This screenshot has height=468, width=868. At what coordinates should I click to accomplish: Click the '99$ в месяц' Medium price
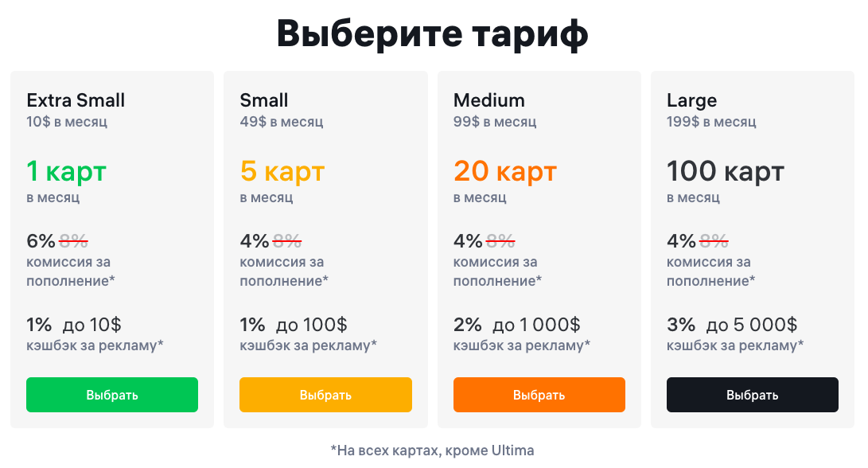point(495,122)
